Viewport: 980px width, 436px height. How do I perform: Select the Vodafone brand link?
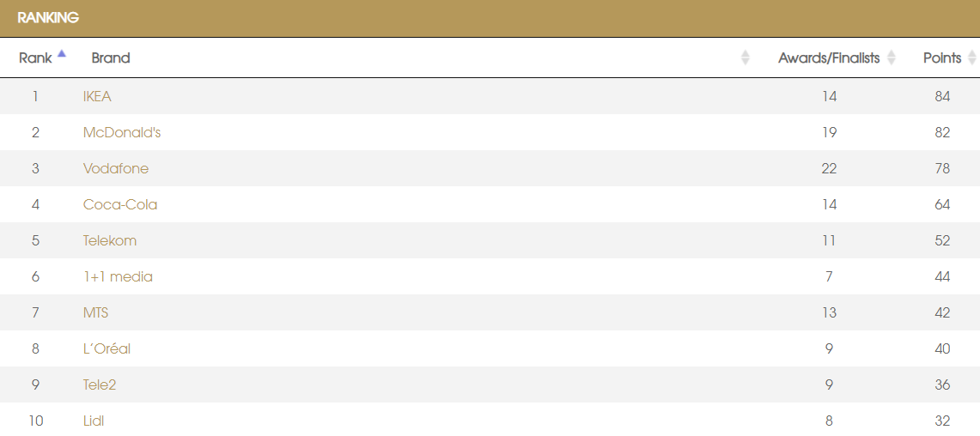tap(116, 168)
